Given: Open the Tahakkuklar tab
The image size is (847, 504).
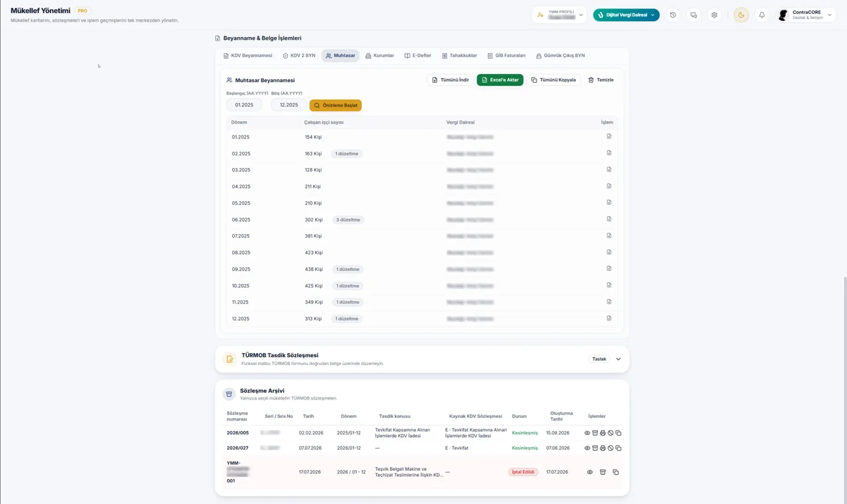Looking at the screenshot, I should [459, 56].
